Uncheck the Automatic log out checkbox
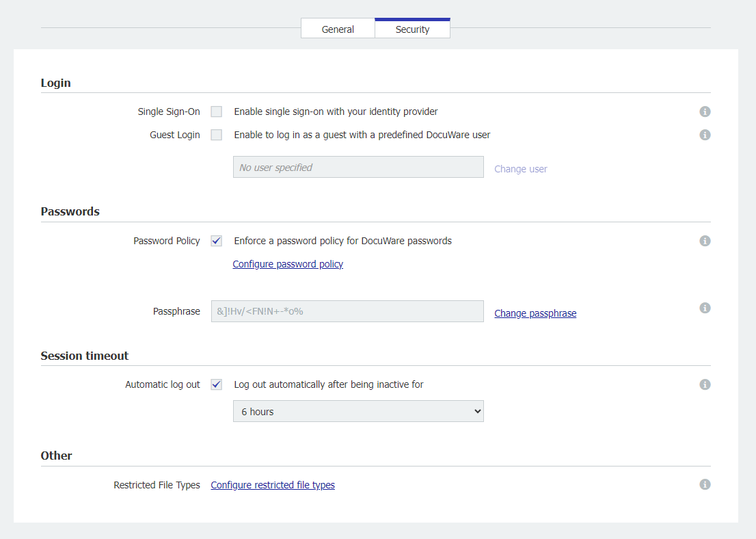The height and width of the screenshot is (539, 756). point(217,384)
